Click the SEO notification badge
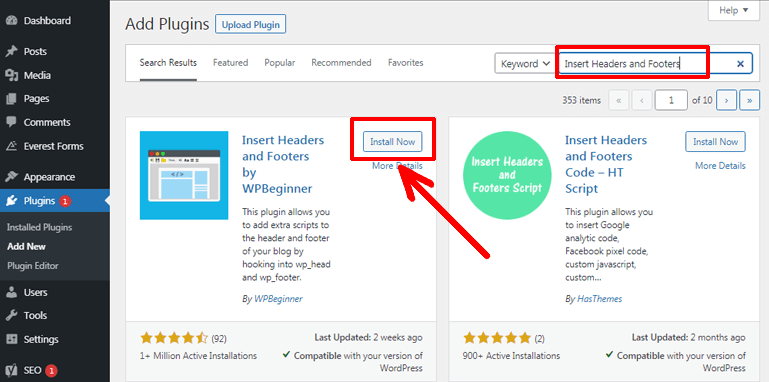 pyautogui.click(x=51, y=370)
